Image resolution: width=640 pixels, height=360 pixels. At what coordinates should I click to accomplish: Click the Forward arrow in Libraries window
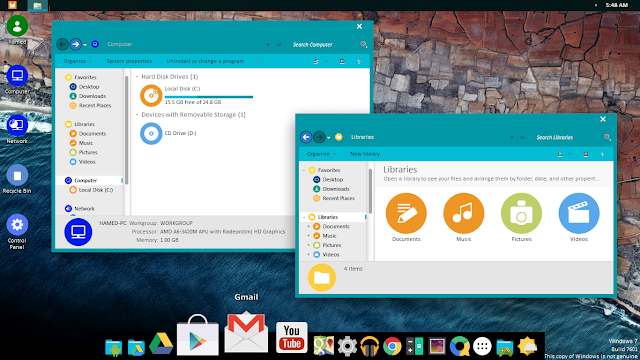[x=319, y=137]
